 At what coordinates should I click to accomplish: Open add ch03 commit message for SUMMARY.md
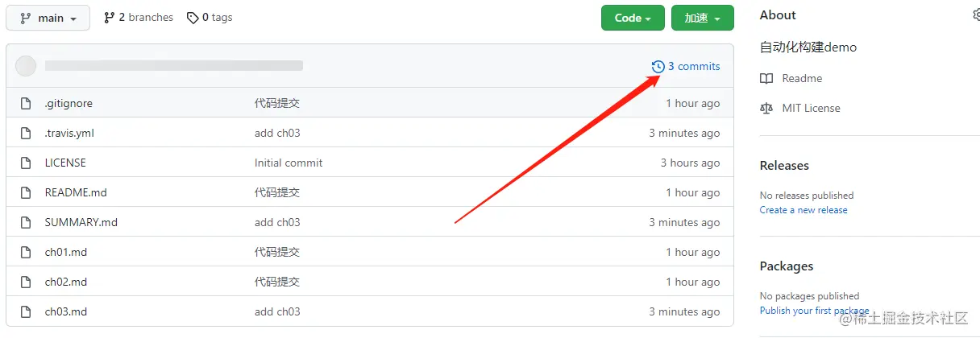pyautogui.click(x=277, y=222)
